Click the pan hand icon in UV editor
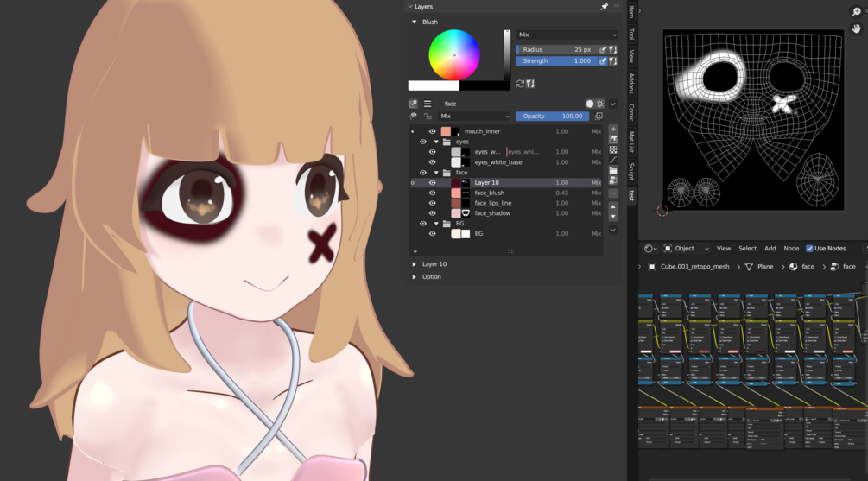Screen dimensions: 868x481 pyautogui.click(x=856, y=29)
